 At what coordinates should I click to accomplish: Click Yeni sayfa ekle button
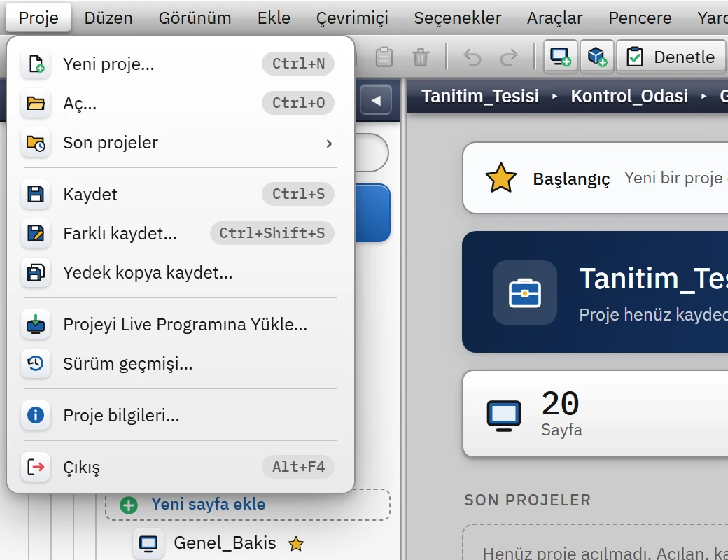(x=248, y=504)
